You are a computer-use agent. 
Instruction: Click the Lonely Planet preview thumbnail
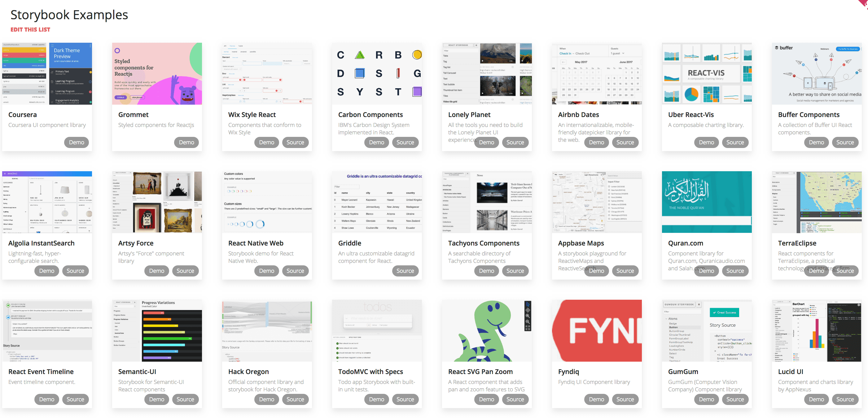point(487,73)
